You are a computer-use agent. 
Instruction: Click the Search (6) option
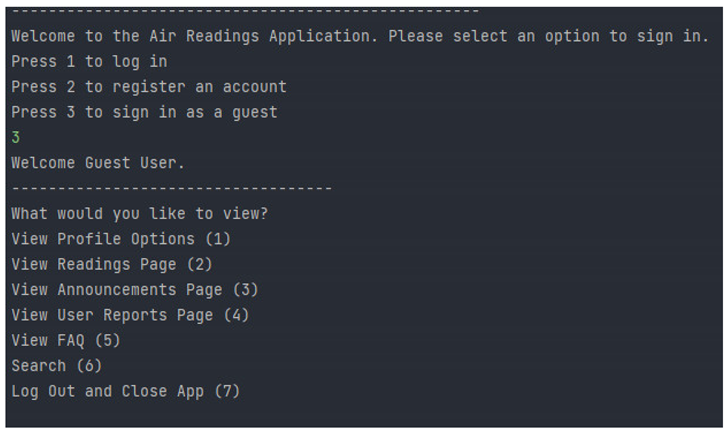[x=57, y=366]
